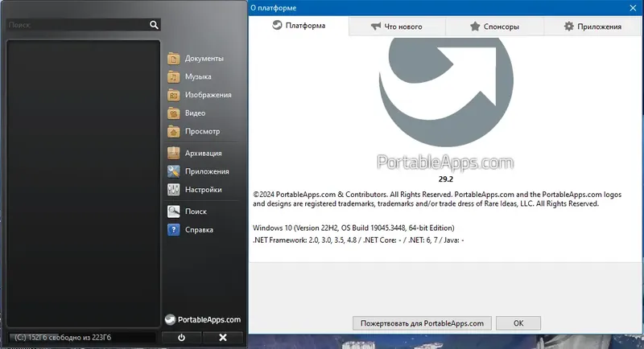
Task: Click the Приложения tools icon in menu
Action: click(x=173, y=171)
